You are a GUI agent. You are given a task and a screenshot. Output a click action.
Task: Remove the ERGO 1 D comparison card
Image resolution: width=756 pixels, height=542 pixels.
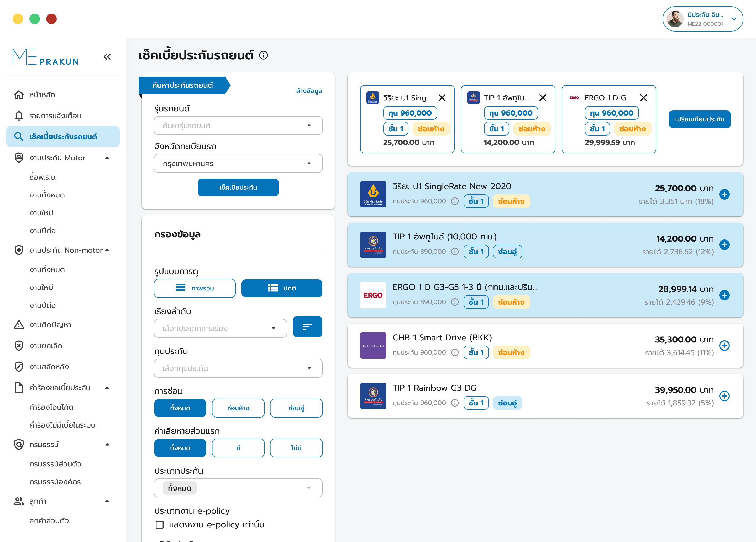643,98
